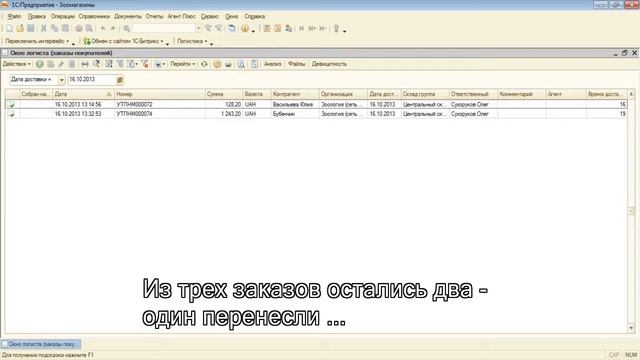Select order number УТПНМ000072
Image resolution: width=640 pixels, height=360 pixels.
[134, 105]
